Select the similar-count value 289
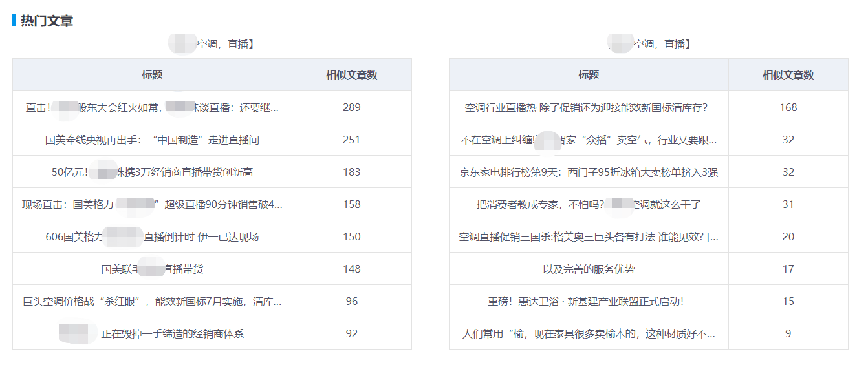 351,107
